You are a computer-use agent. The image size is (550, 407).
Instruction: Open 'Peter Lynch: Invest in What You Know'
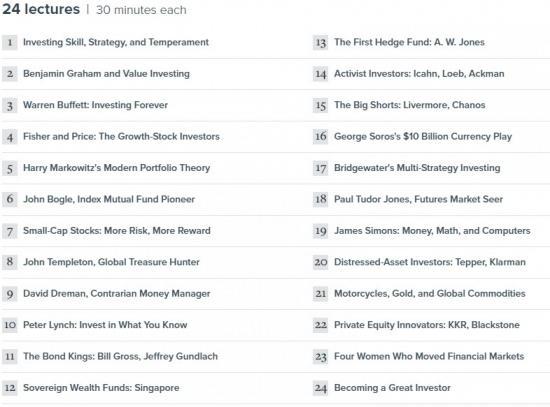point(105,325)
